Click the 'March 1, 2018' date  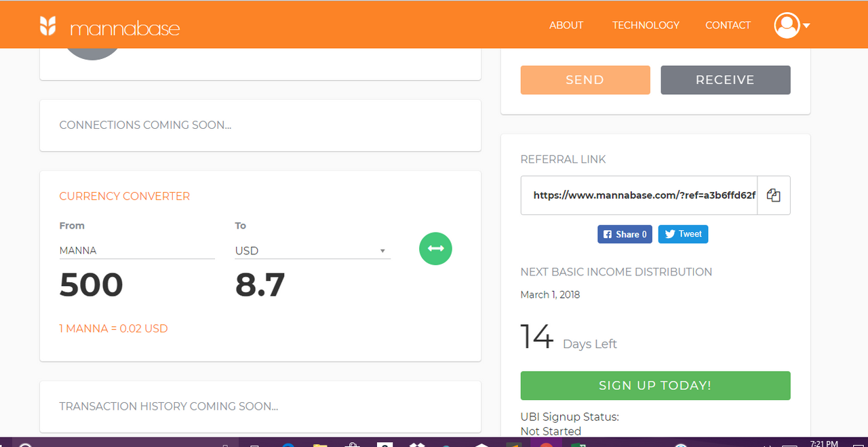pyautogui.click(x=550, y=295)
